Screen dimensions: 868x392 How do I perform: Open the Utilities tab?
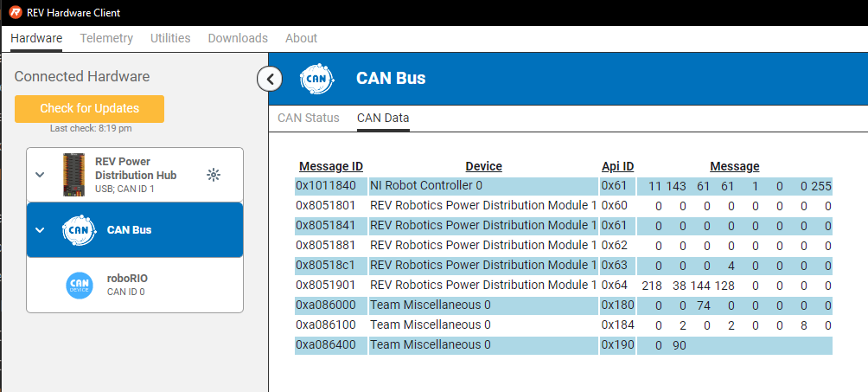click(170, 38)
